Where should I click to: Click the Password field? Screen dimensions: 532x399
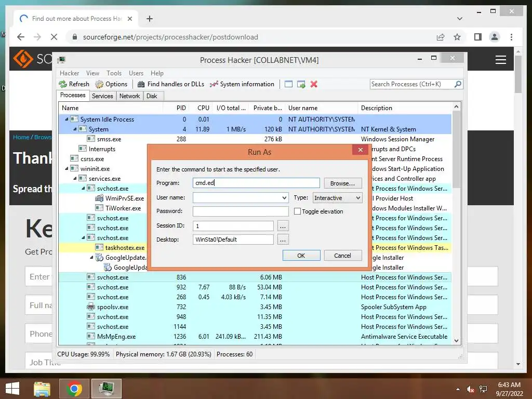point(241,211)
